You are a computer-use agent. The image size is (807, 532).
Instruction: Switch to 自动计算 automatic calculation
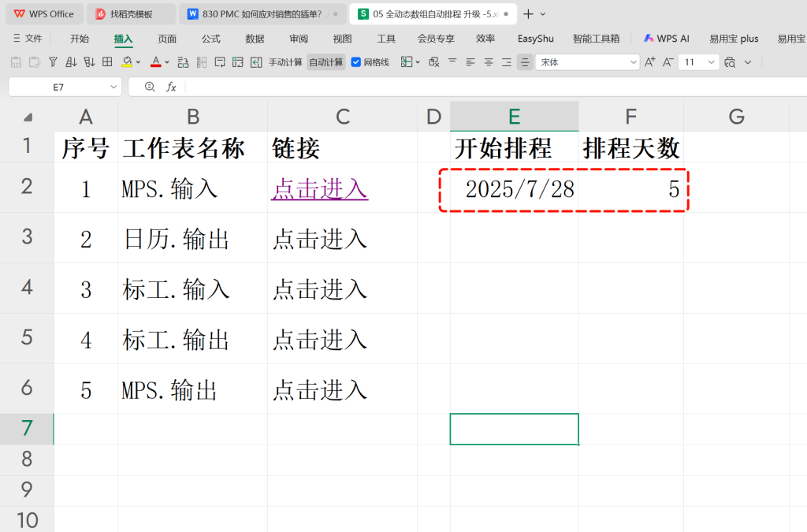point(325,62)
